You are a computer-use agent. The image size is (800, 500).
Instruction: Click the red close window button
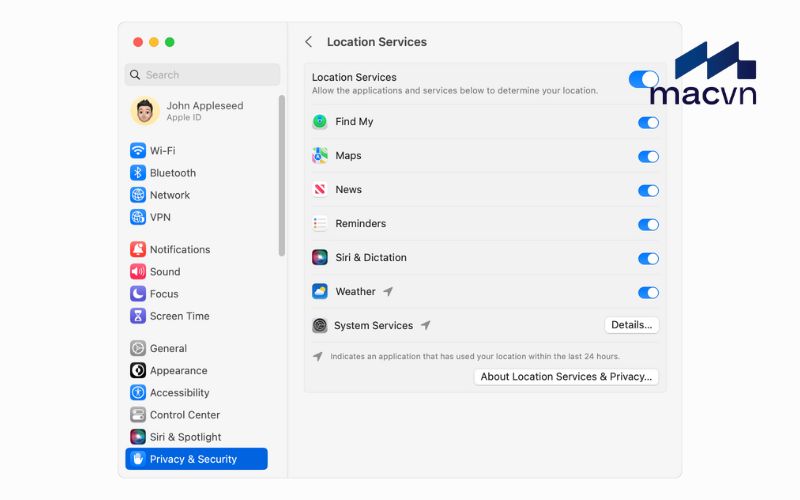click(x=138, y=42)
